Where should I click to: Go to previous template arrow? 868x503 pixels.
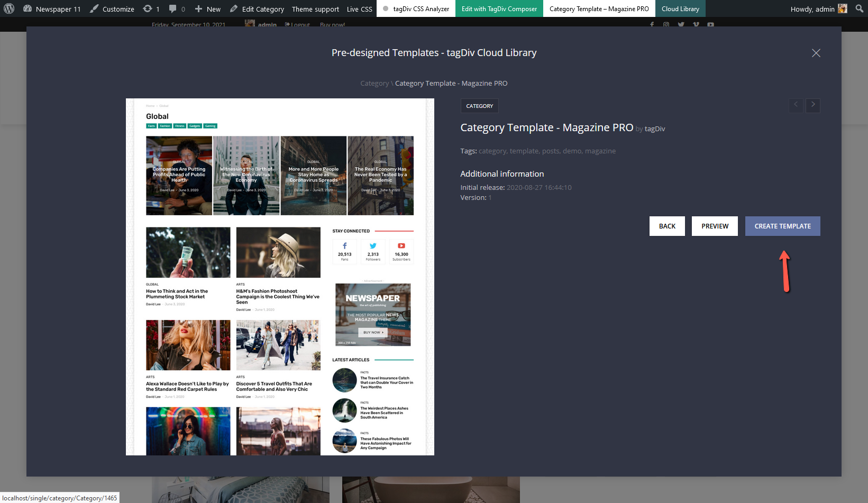pyautogui.click(x=796, y=105)
